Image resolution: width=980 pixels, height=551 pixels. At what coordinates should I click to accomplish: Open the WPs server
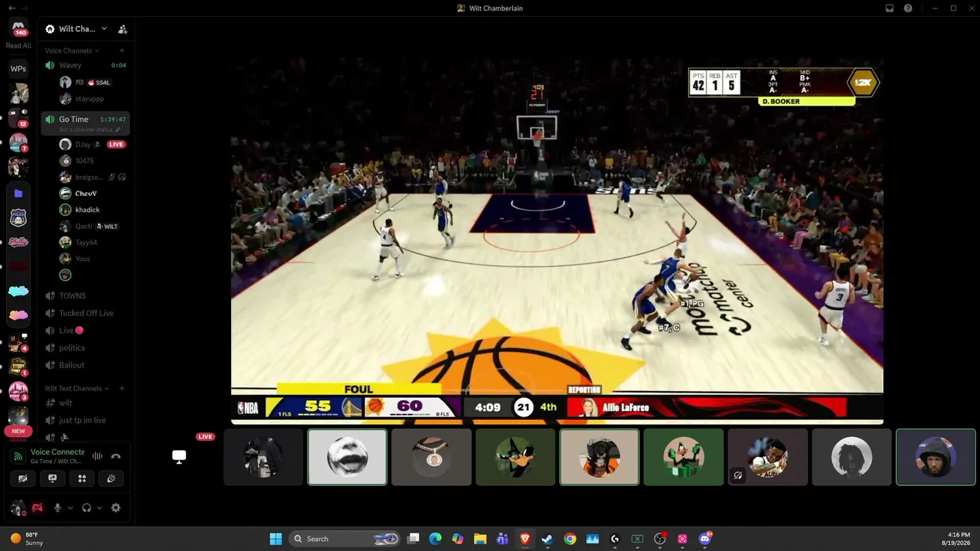click(x=18, y=69)
